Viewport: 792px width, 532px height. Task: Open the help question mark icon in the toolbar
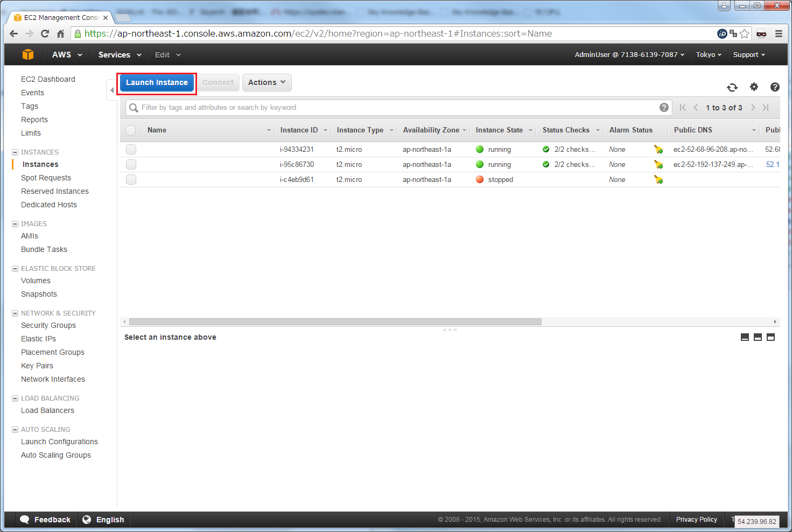pos(775,87)
